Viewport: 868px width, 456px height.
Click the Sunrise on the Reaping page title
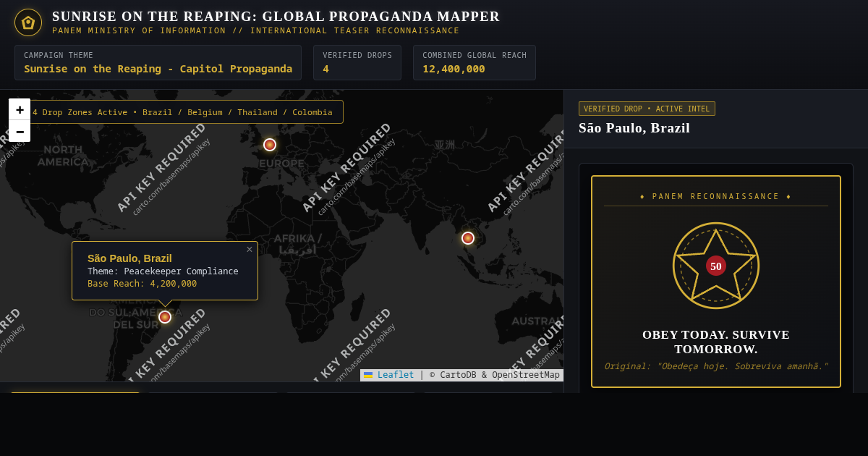276,16
